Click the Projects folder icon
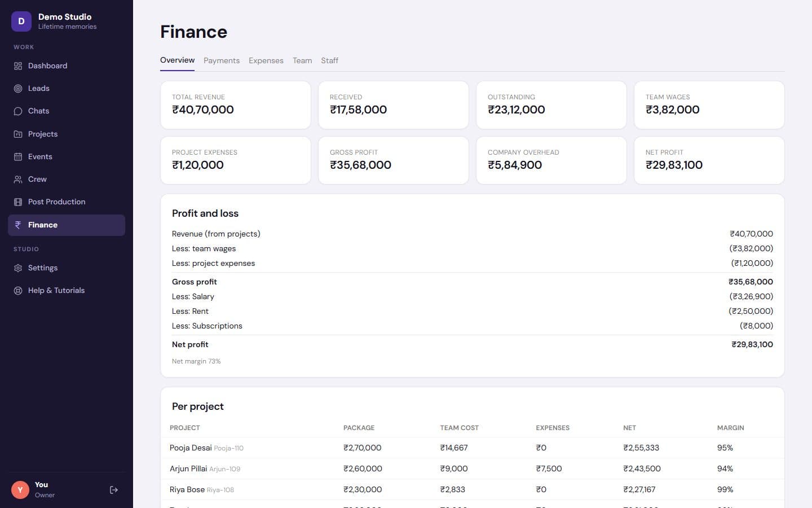812x508 pixels. tap(18, 134)
